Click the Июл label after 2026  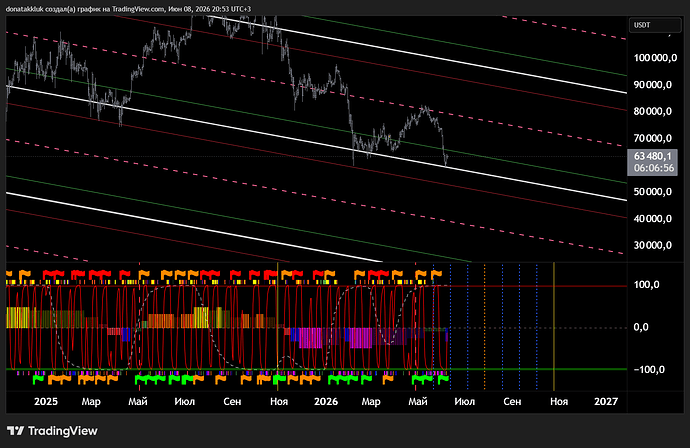[465, 401]
